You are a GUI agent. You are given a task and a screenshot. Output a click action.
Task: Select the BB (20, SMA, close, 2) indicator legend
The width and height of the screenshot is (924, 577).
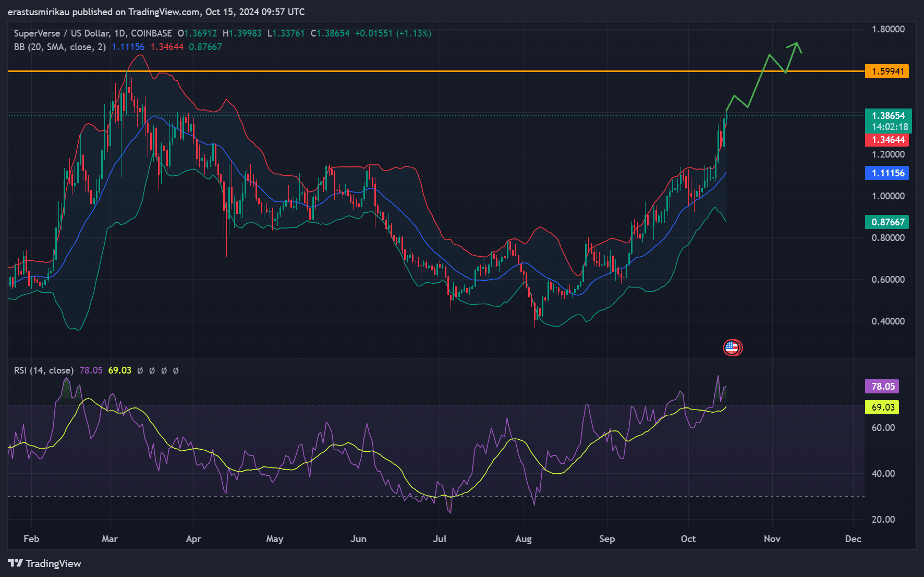click(x=59, y=47)
